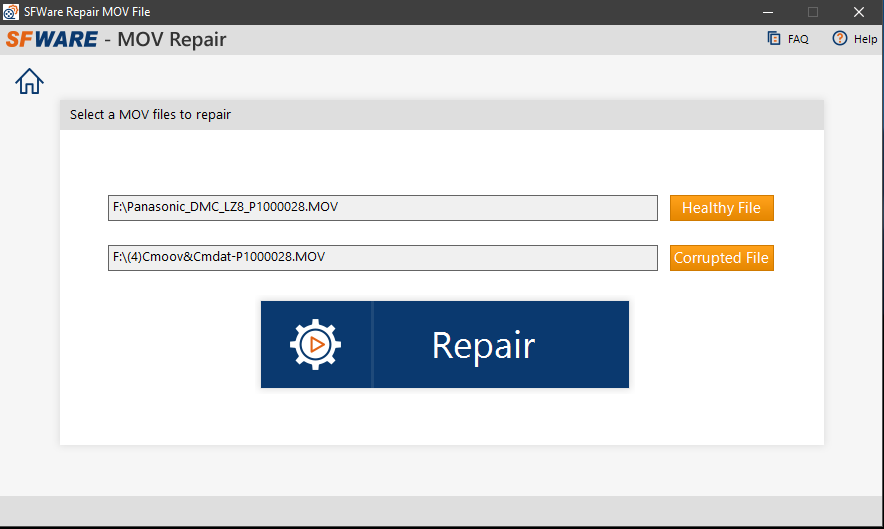This screenshot has width=884, height=529.
Task: Open the FAQ document icon
Action: click(773, 39)
